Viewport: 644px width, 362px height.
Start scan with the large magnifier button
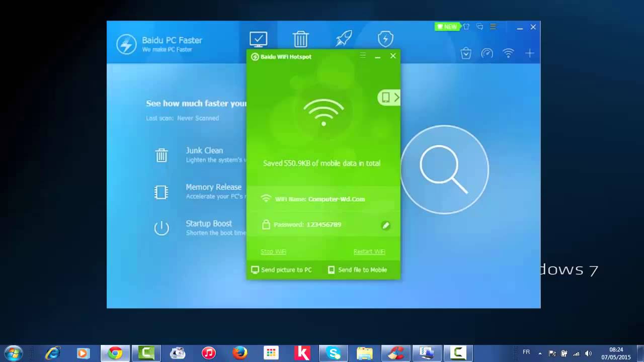pyautogui.click(x=444, y=169)
